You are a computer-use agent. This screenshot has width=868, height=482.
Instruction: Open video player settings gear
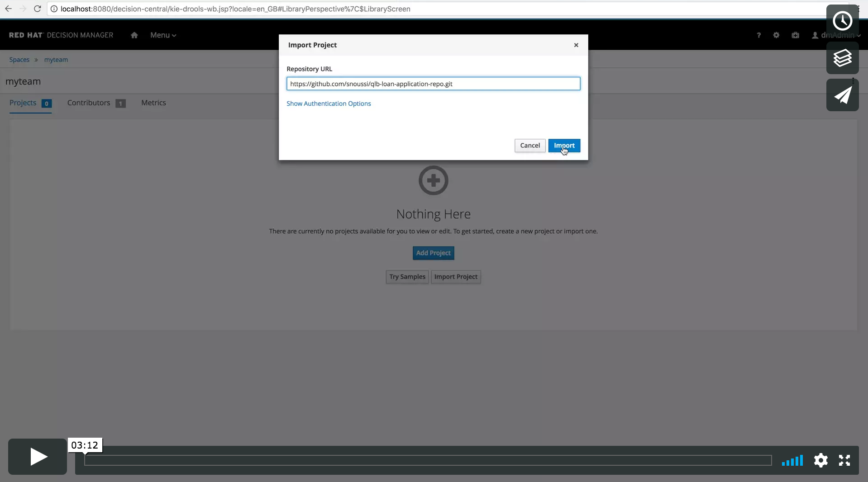pos(820,460)
